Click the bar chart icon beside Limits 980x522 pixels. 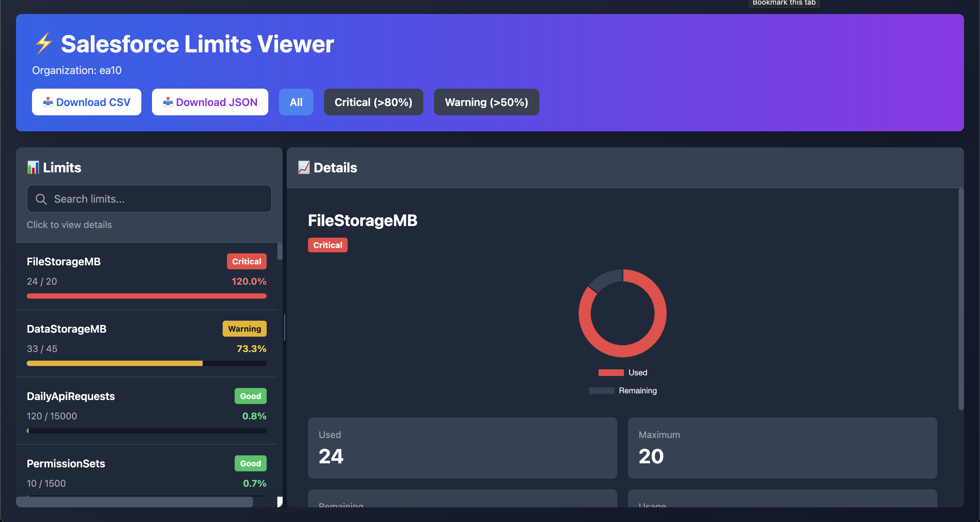pos(33,167)
